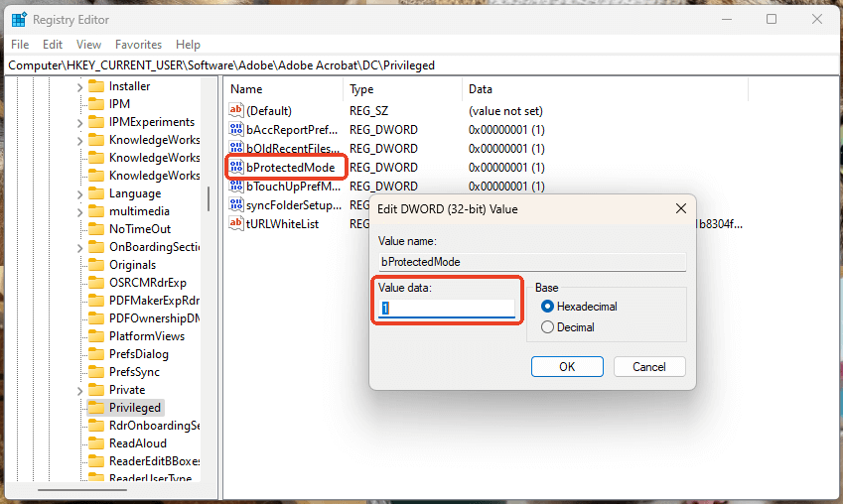Viewport: 843px width, 504px height.
Task: Expand the Installer tree node
Action: (79, 86)
